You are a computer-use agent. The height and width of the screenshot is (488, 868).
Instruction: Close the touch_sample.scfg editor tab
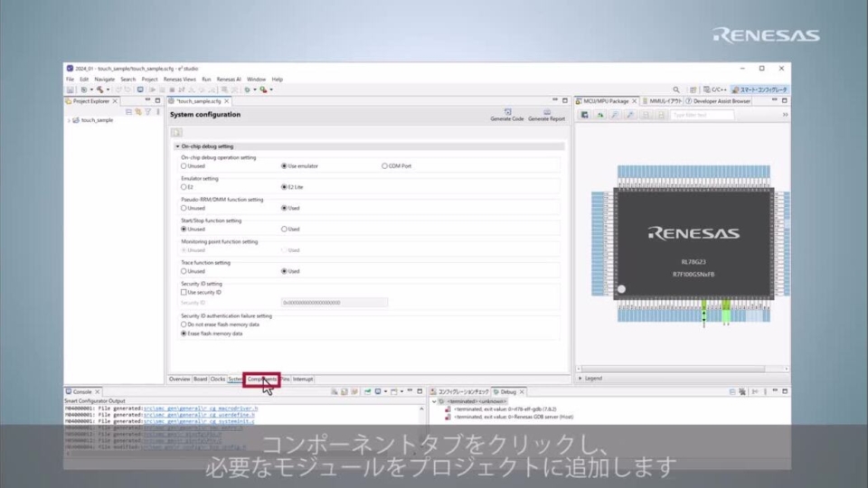pyautogui.click(x=226, y=101)
